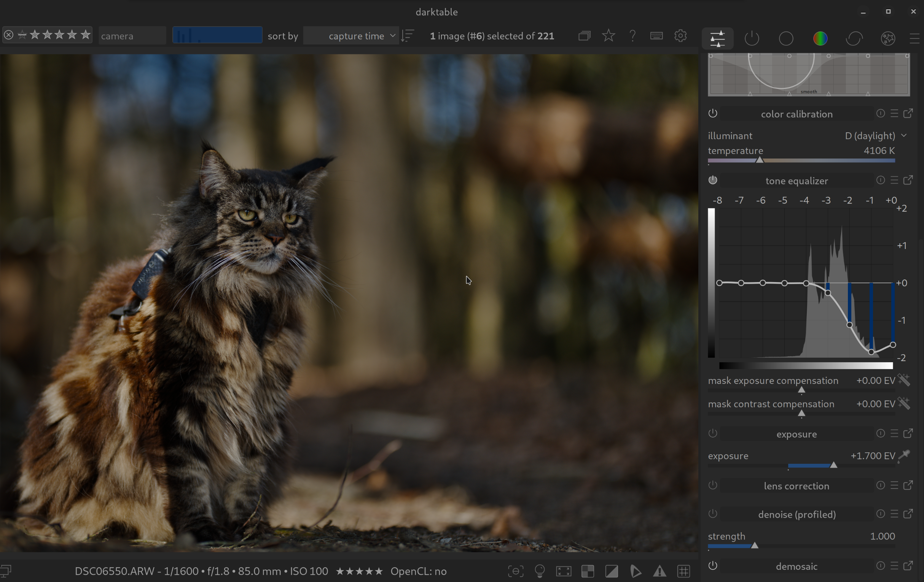
Task: Toggle the raw overexposed indicator icon
Action: coord(588,571)
